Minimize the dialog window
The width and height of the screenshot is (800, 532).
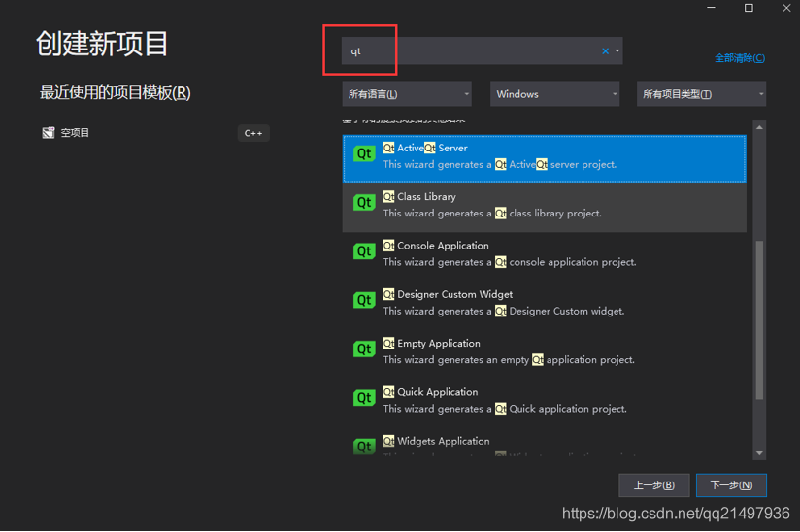tap(711, 8)
